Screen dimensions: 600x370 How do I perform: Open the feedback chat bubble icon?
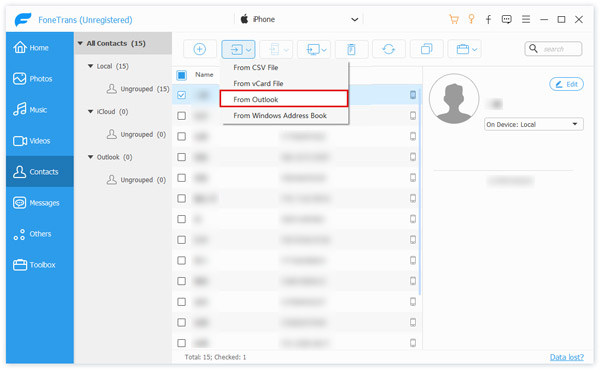[x=507, y=20]
